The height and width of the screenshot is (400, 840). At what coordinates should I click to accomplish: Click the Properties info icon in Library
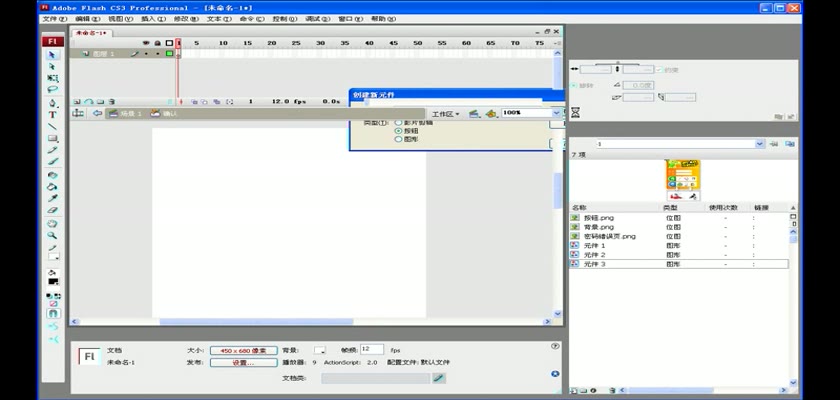[x=594, y=391]
